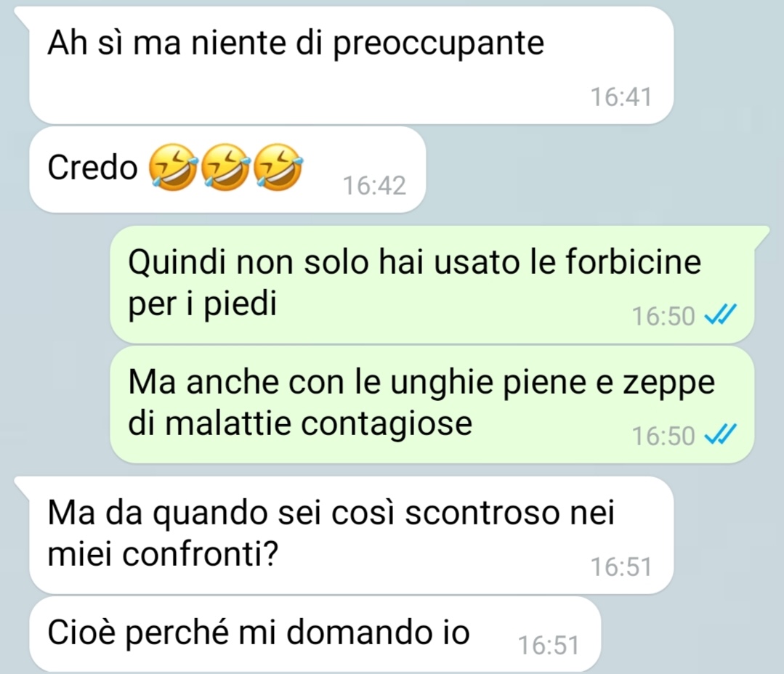Tap blue read checkmarks on 'forbicine per i piedi' message
784x674 pixels.
pyautogui.click(x=721, y=315)
